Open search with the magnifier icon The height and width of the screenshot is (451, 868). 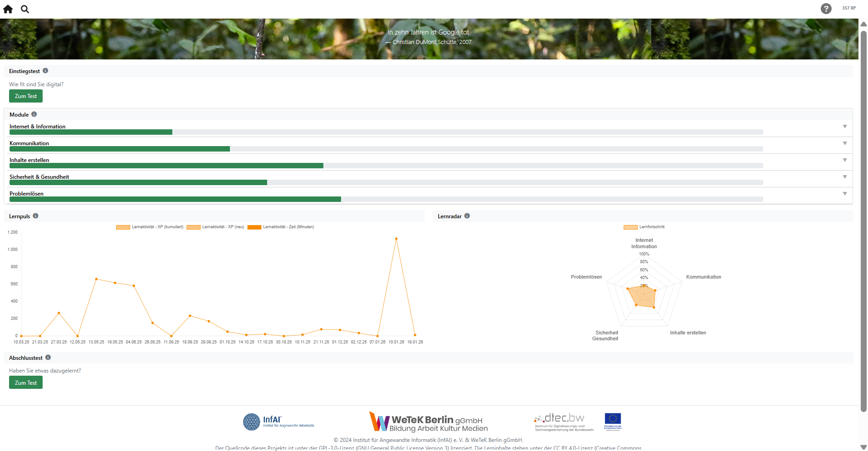tap(25, 9)
